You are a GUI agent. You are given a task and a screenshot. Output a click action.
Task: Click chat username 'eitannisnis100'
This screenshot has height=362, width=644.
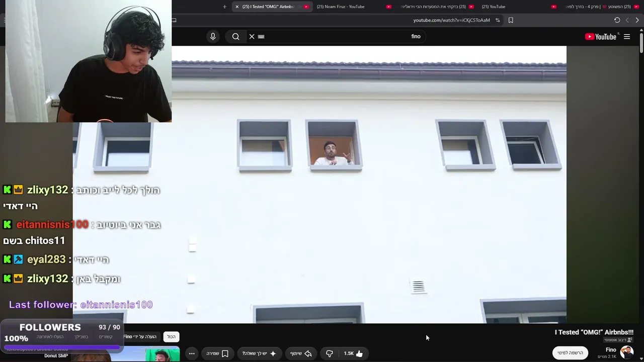click(52, 225)
